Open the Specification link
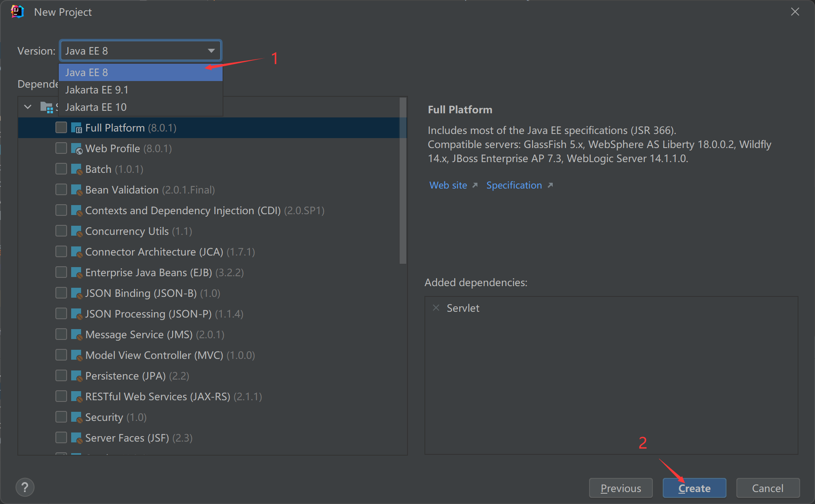The image size is (815, 504). point(514,185)
